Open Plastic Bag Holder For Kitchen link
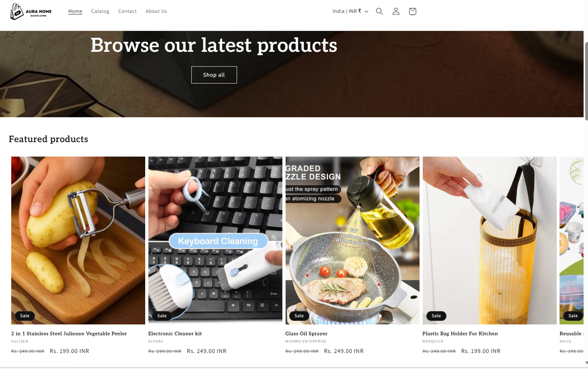This screenshot has height=369, width=588. tap(460, 334)
